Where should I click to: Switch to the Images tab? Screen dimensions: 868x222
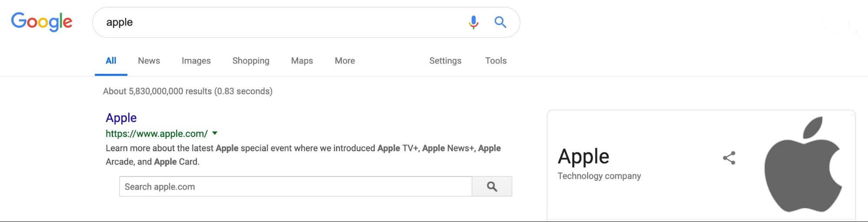pyautogui.click(x=196, y=61)
